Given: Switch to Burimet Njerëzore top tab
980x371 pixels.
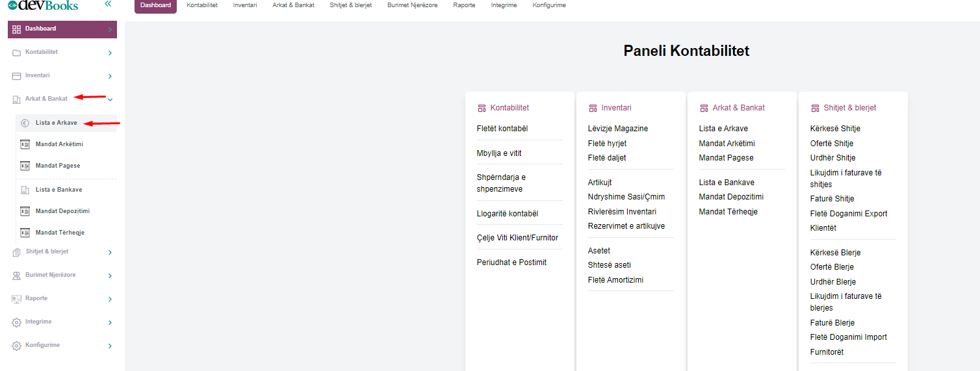Looking at the screenshot, I should 412,5.
